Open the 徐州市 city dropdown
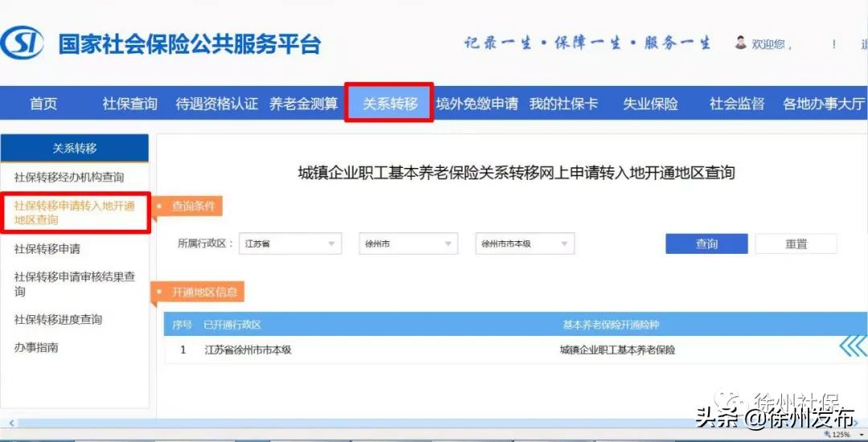 [x=408, y=244]
